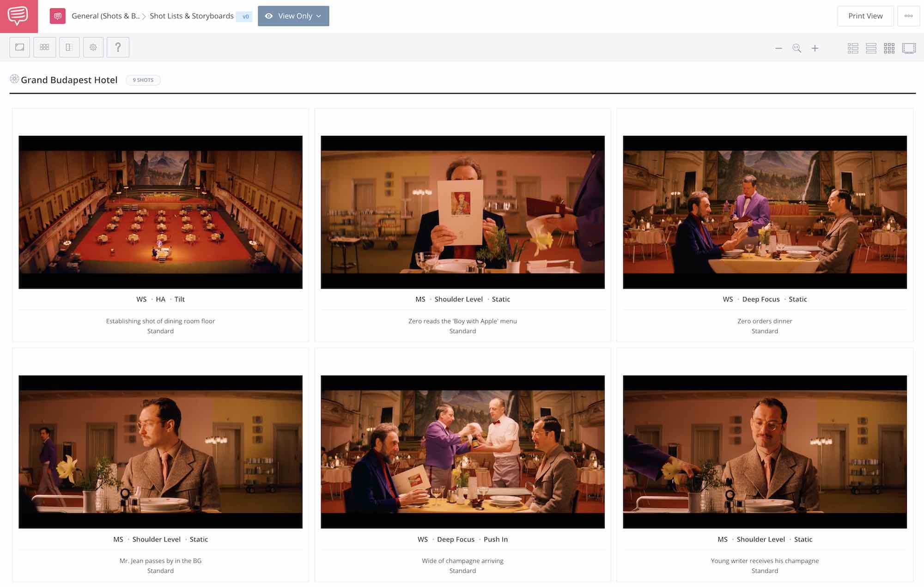Viewport: 924px width, 587px height.
Task: Click the Print View button
Action: pos(865,16)
